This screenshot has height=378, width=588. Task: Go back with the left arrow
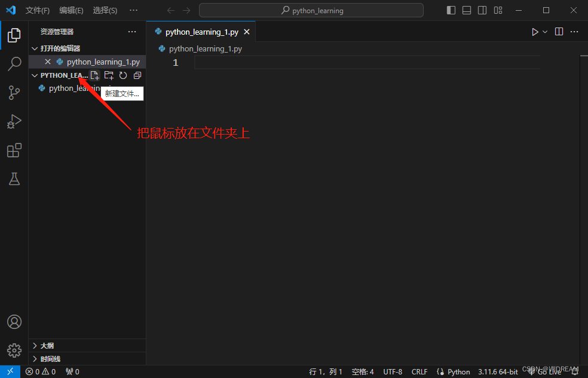coord(171,11)
